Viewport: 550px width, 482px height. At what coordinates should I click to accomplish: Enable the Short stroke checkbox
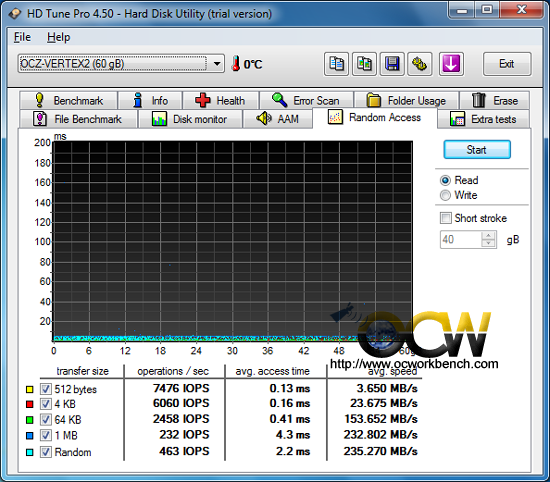pyautogui.click(x=445, y=218)
